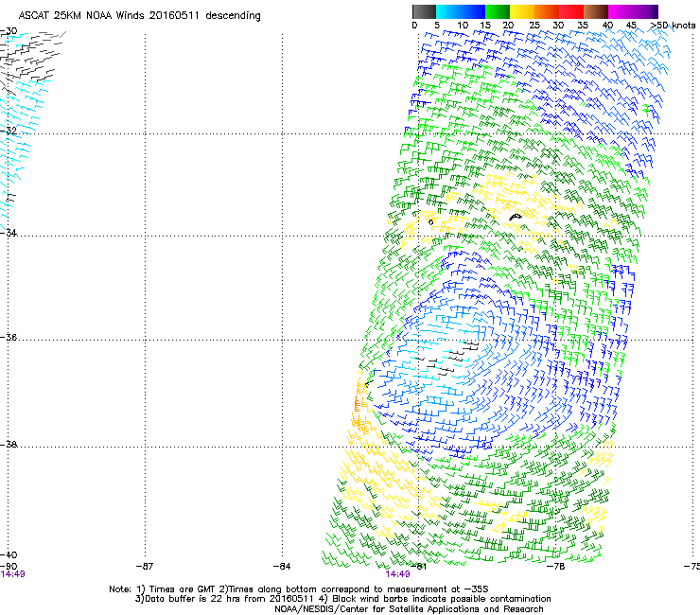Click the '-36' latitude axis label
Viewport: 700px width, 615px height.
(x=9, y=337)
